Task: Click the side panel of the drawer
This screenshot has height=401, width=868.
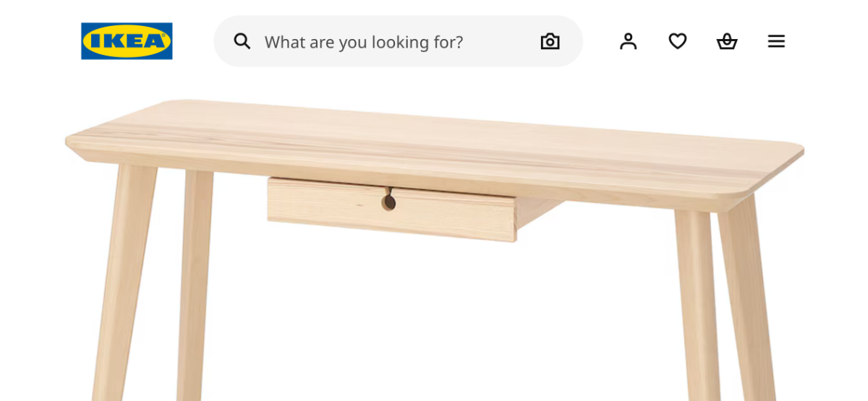Action: pyautogui.click(x=539, y=215)
